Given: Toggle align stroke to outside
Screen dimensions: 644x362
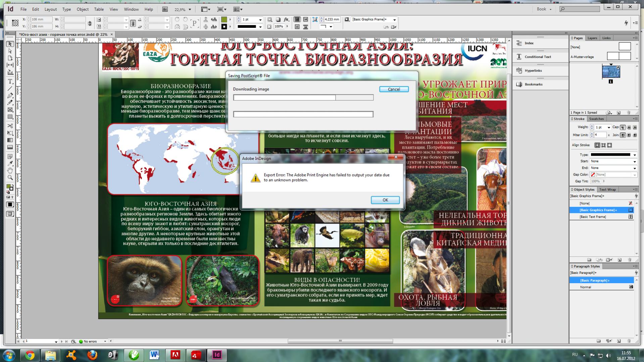Looking at the screenshot, I should (609, 145).
